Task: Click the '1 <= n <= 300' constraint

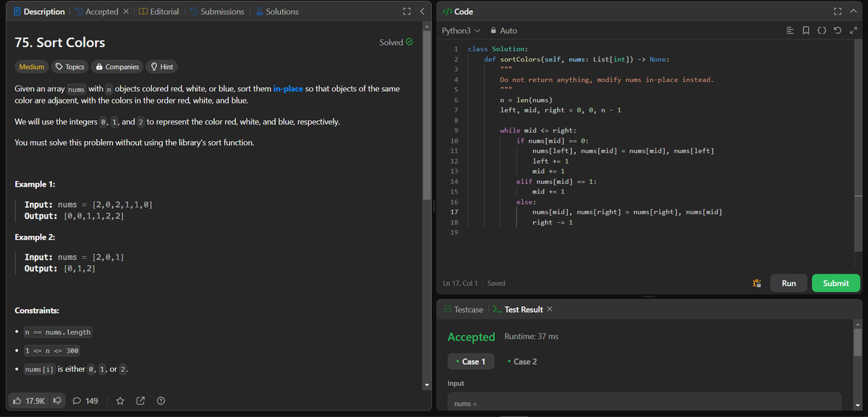Action: [x=52, y=351]
